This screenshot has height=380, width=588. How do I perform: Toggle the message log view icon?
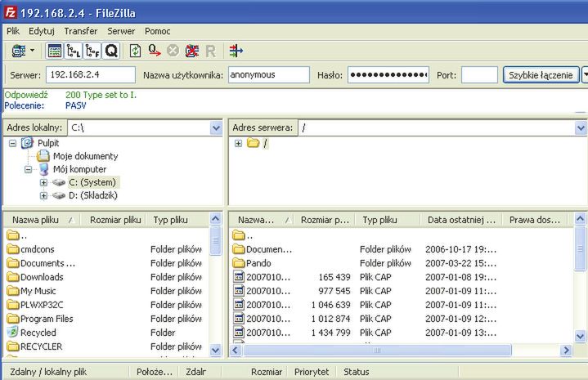(55, 51)
